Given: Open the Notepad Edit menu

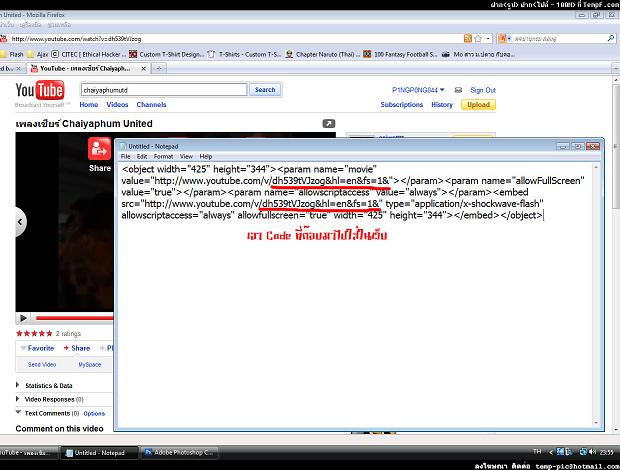Looking at the screenshot, I should [x=142, y=157].
